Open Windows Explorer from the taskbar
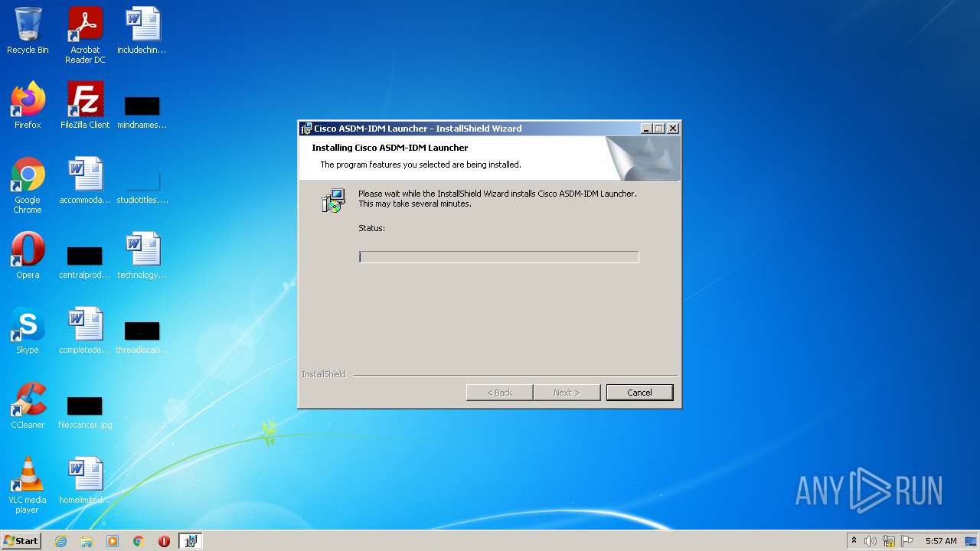This screenshot has height=551, width=980. 87,541
